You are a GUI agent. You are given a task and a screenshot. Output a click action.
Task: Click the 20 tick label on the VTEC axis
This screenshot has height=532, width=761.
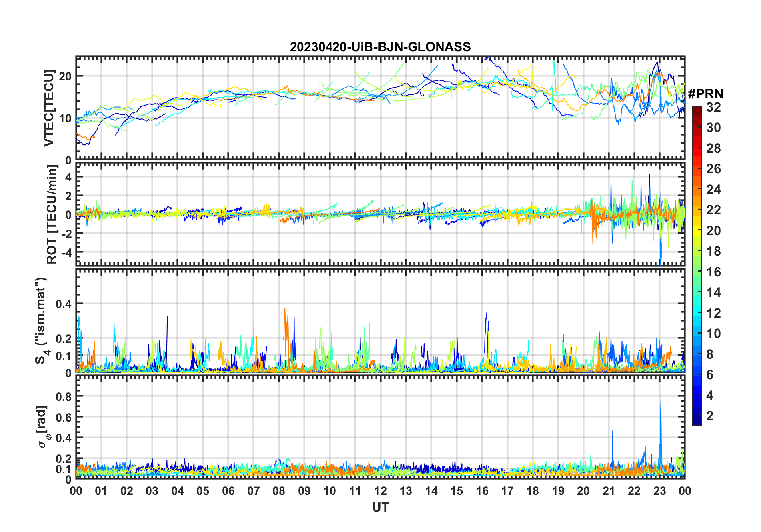(x=65, y=76)
